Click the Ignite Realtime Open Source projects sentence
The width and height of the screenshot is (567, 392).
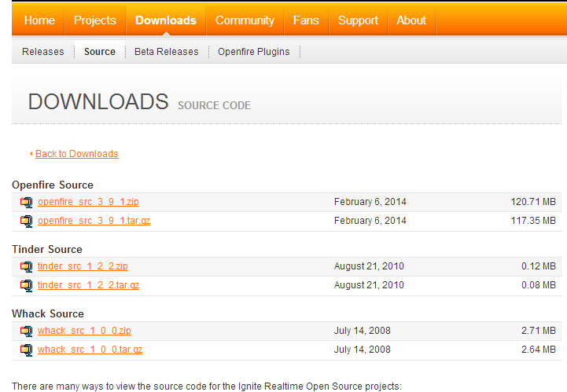click(x=207, y=387)
